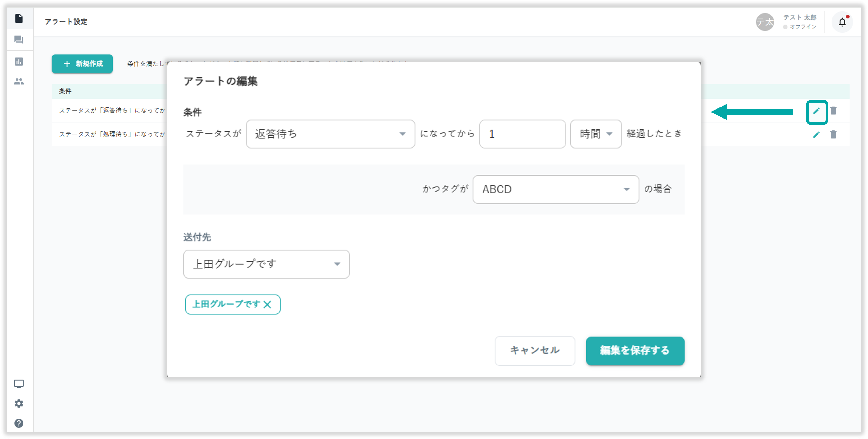Remove the 上田グループです chip

tap(267, 305)
